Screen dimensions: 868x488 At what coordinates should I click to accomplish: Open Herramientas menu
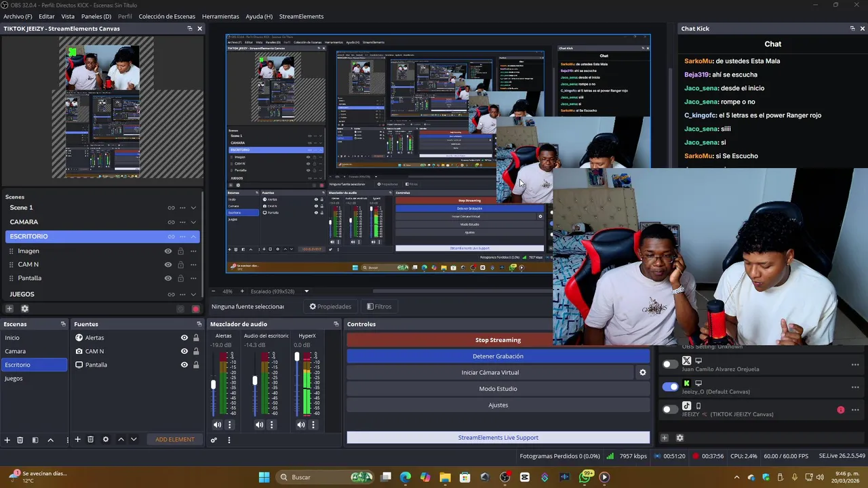pyautogui.click(x=220, y=16)
